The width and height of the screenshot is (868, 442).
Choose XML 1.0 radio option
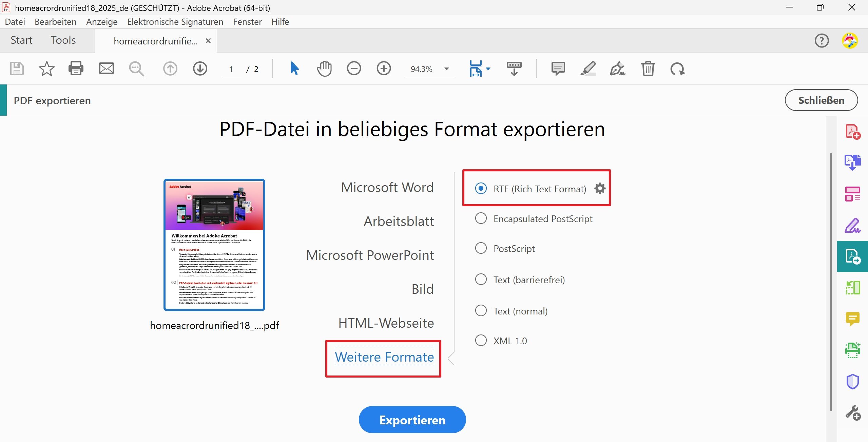481,340
